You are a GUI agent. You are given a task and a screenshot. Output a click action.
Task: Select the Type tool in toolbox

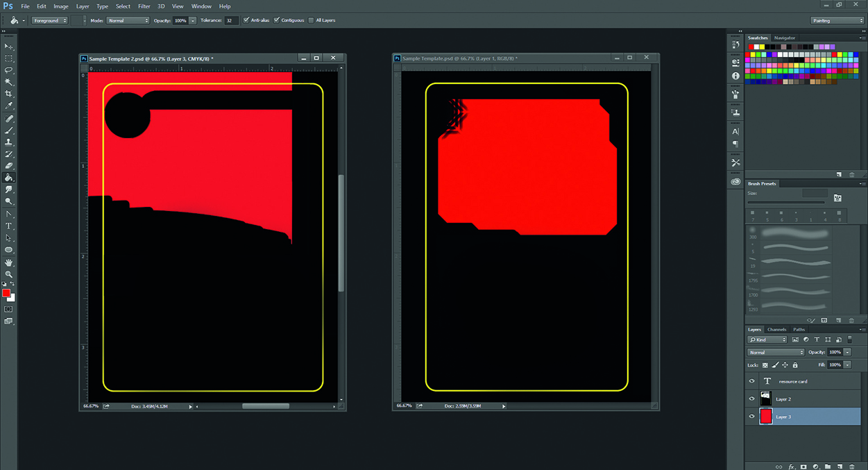[x=9, y=226]
